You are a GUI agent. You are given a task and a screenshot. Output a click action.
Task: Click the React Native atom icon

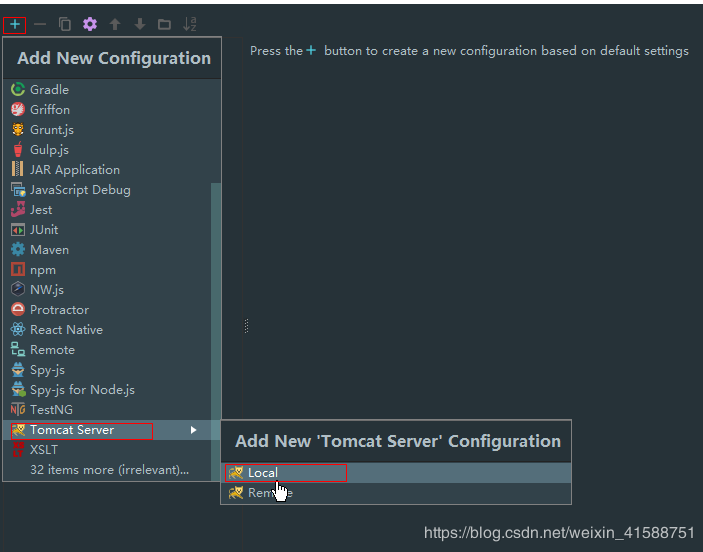(18, 330)
